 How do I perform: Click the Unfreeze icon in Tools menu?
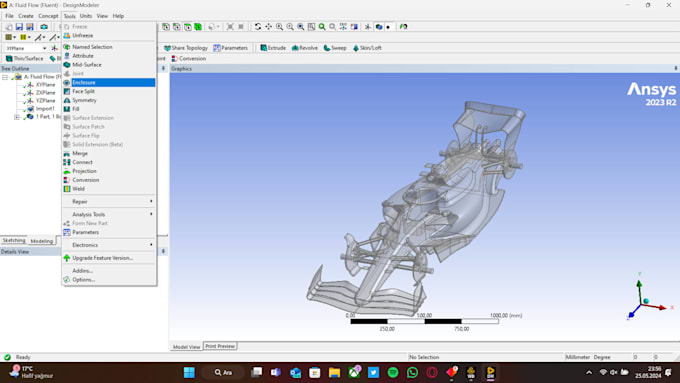point(67,35)
